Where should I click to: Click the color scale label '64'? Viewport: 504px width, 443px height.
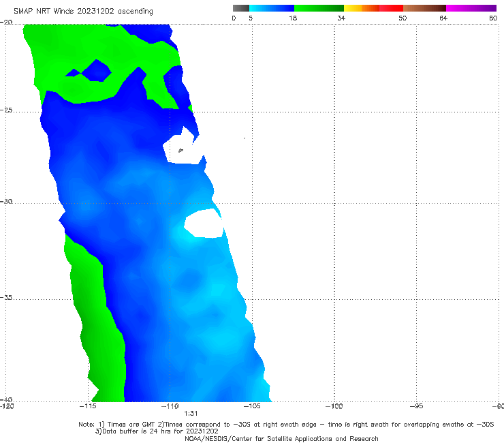click(x=443, y=18)
